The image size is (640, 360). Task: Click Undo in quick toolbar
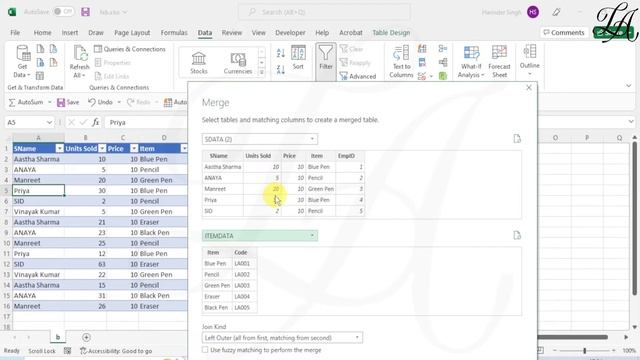tap(100, 102)
